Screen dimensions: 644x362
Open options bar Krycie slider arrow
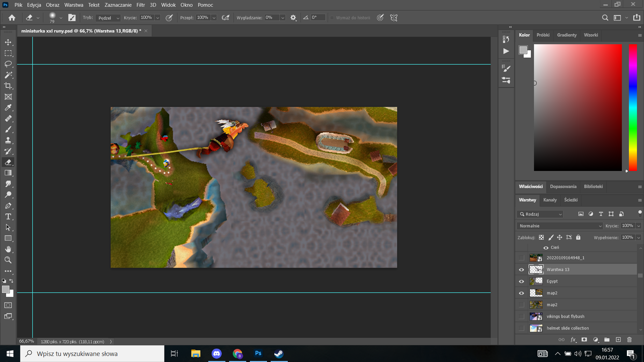pyautogui.click(x=157, y=18)
